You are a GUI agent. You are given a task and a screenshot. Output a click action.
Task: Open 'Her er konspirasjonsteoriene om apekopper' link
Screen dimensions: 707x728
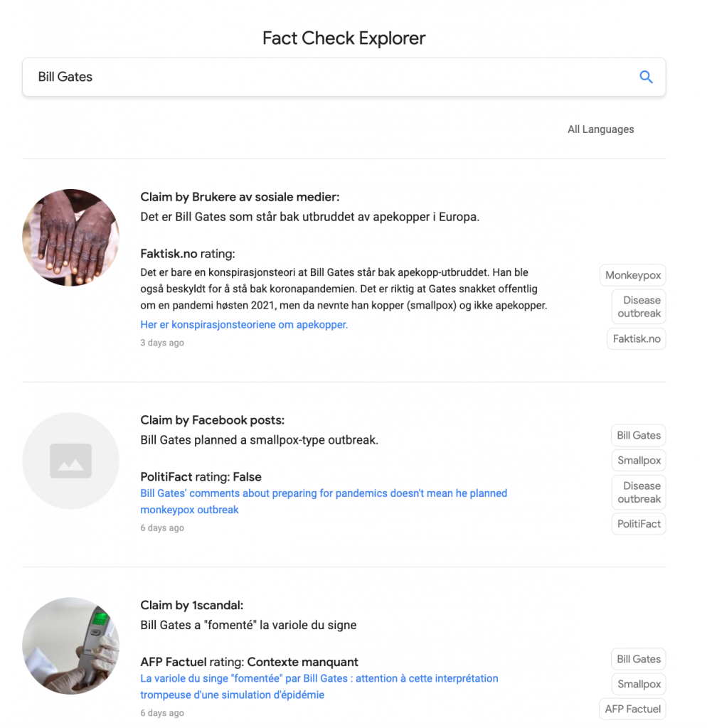[244, 325]
